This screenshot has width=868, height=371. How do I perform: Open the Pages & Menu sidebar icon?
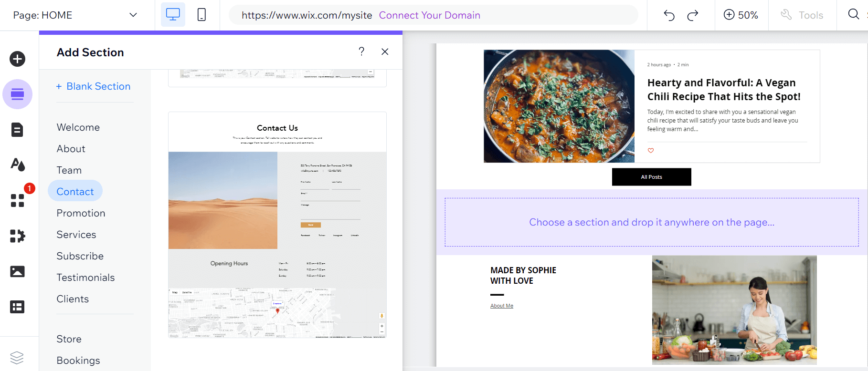pyautogui.click(x=18, y=130)
